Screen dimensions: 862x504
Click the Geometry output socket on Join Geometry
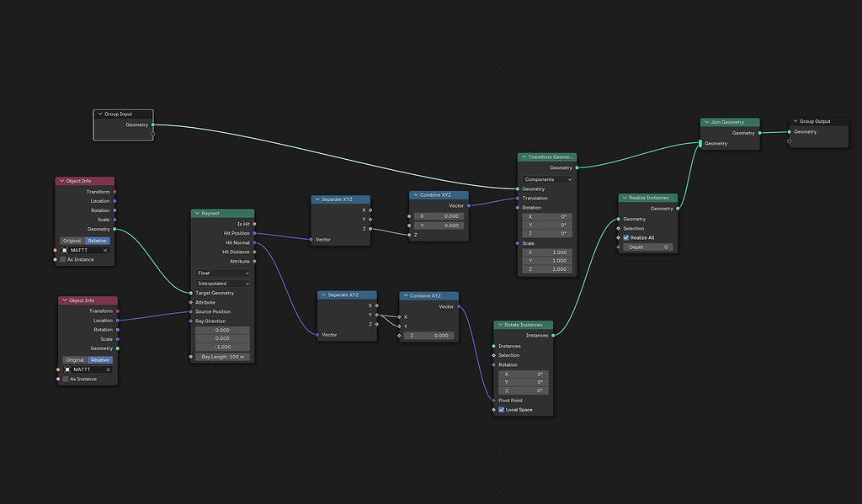[760, 132]
